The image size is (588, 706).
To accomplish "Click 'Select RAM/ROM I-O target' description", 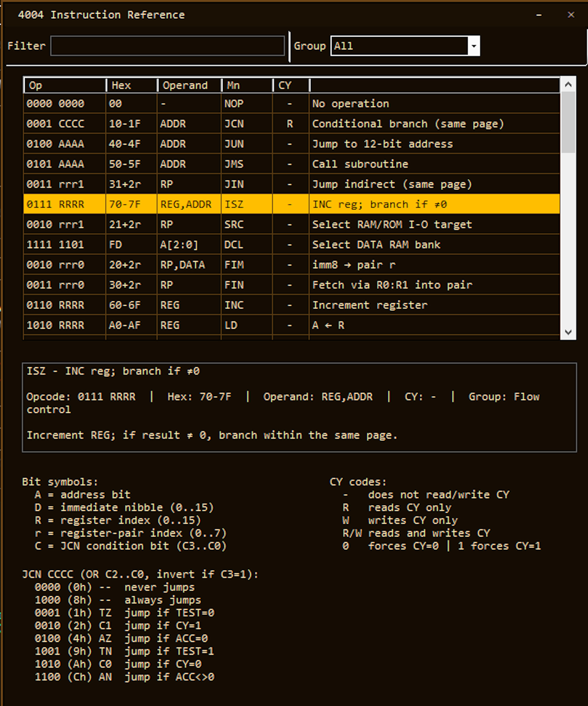I will [434, 224].
